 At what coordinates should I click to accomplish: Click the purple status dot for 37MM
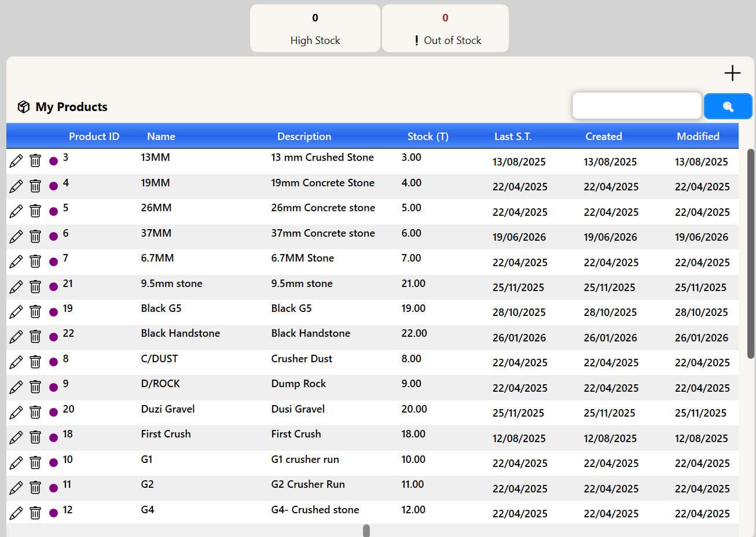[53, 236]
